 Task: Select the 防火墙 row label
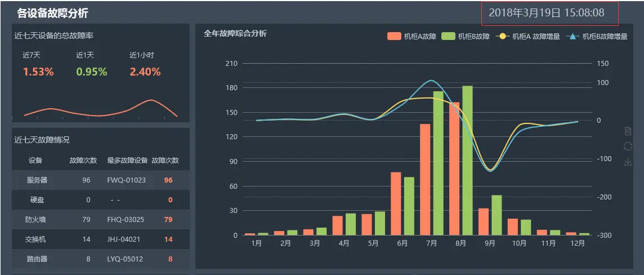[x=35, y=220]
